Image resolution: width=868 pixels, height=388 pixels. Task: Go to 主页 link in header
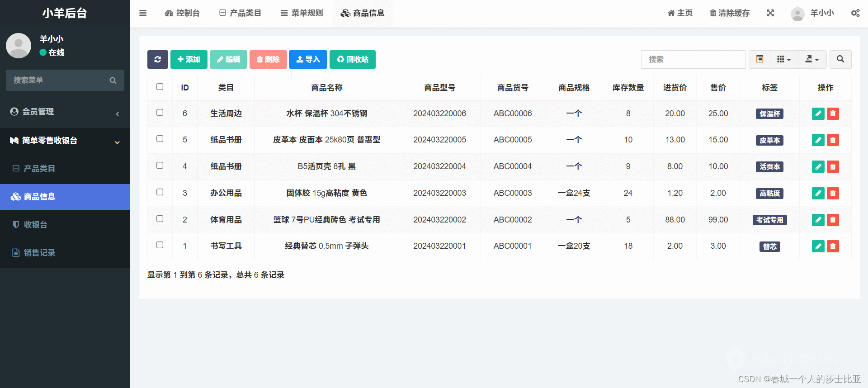point(680,13)
